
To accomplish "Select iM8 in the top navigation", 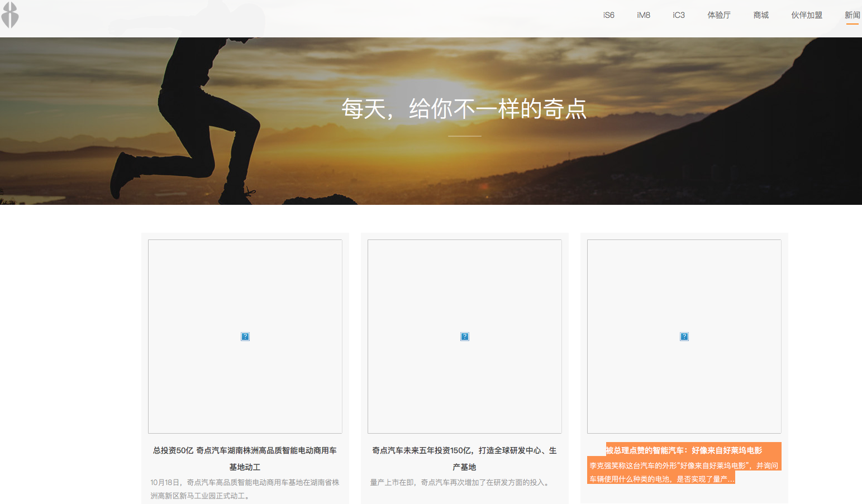I will pos(643,15).
